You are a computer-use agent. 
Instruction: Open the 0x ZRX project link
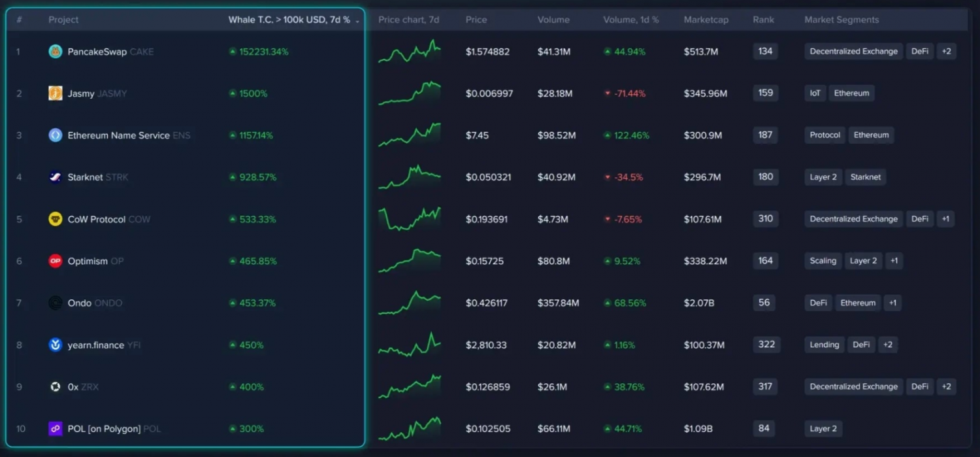[x=83, y=386]
